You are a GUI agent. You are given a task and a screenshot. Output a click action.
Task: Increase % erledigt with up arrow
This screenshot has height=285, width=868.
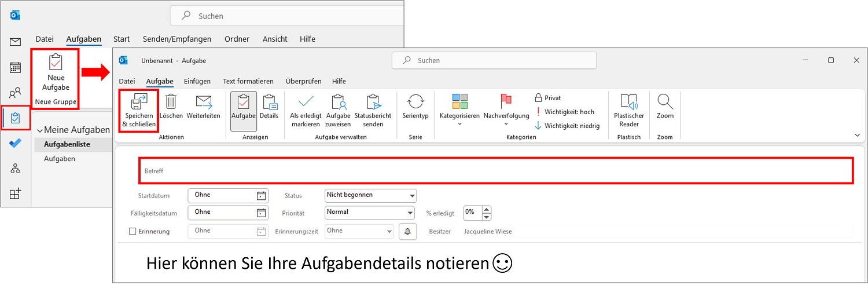487,209
